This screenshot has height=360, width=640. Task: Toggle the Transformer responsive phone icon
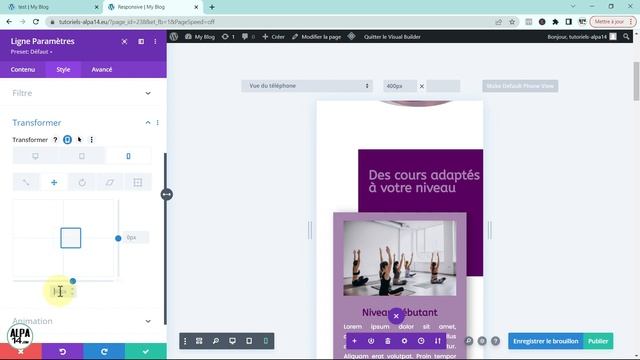(x=67, y=140)
